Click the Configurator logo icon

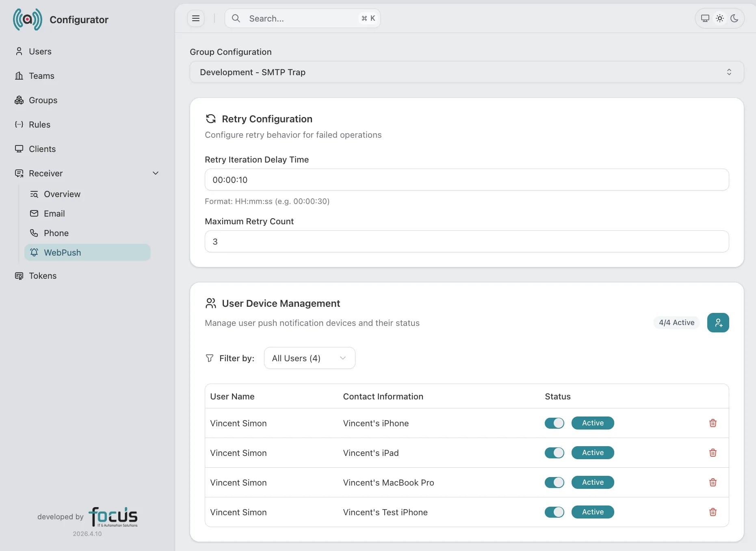27,19
